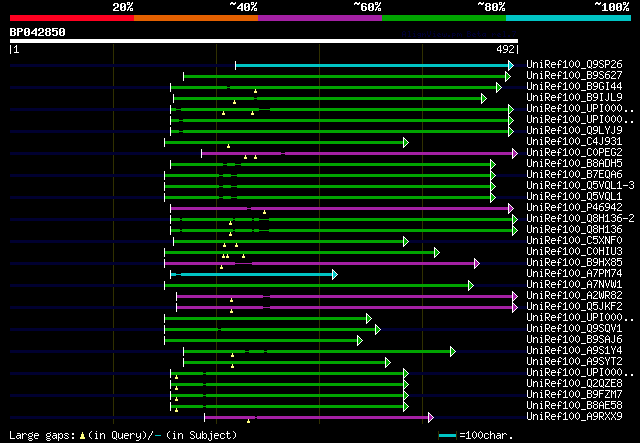Click the green arrowhead ending the A7NVW1 alignment

pos(471,285)
